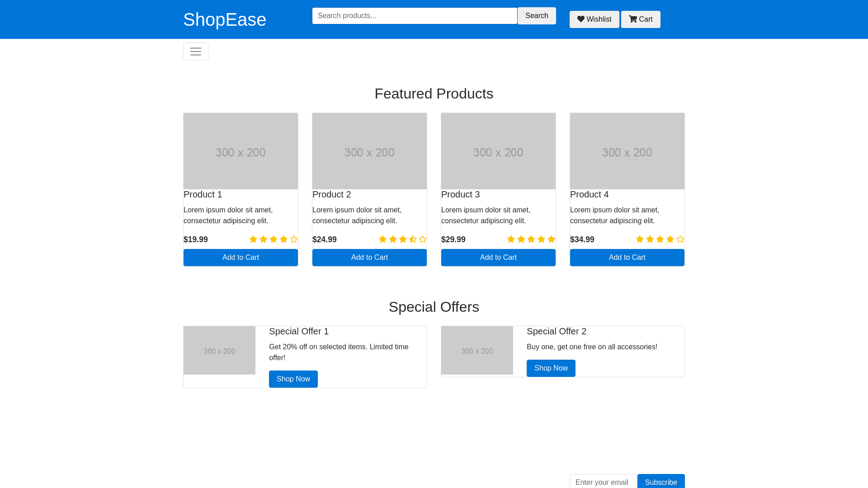
Task: Click Product 3's fifth filled star
Action: pyautogui.click(x=552, y=239)
